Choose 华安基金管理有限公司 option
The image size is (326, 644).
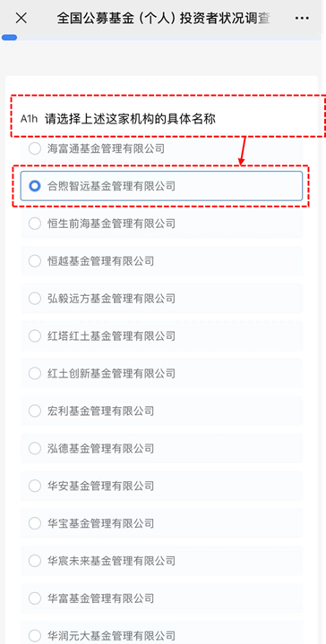tap(161, 486)
